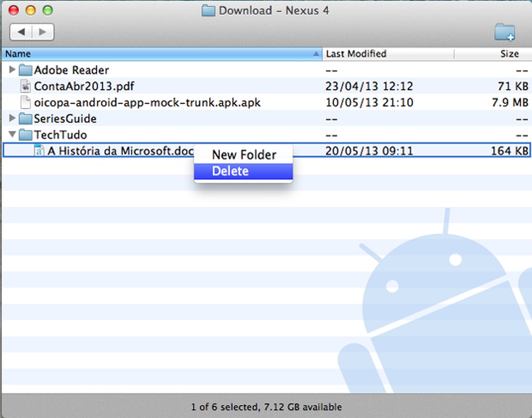Select A História da Microsoft.doc file name
Image resolution: width=532 pixels, height=418 pixels.
[x=121, y=151]
